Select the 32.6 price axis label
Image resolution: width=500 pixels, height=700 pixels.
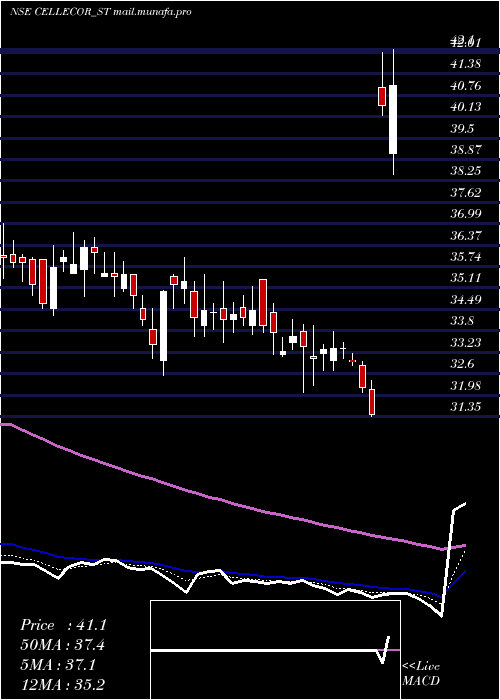[x=462, y=364]
